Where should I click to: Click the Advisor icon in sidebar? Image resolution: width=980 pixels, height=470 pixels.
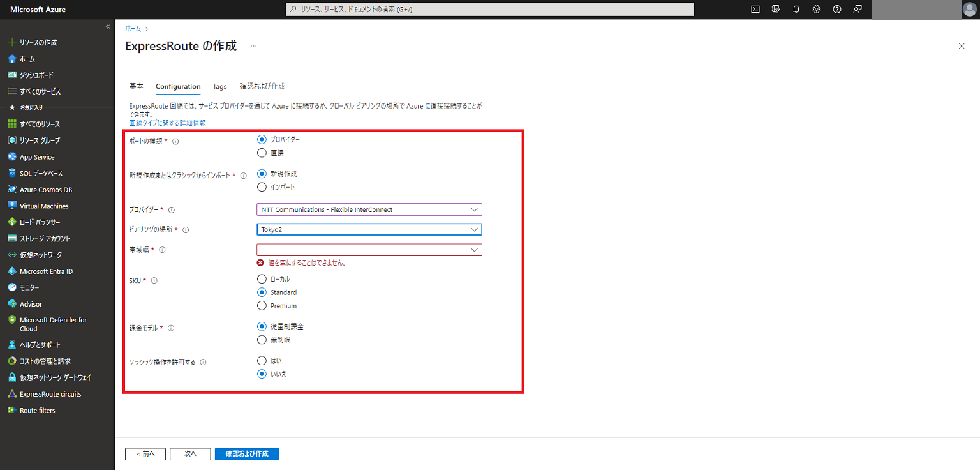coord(11,304)
